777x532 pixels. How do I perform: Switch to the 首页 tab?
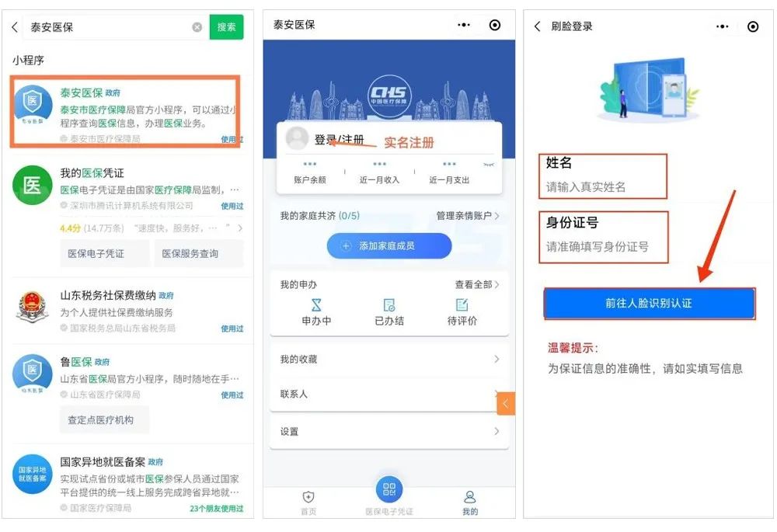(x=308, y=502)
